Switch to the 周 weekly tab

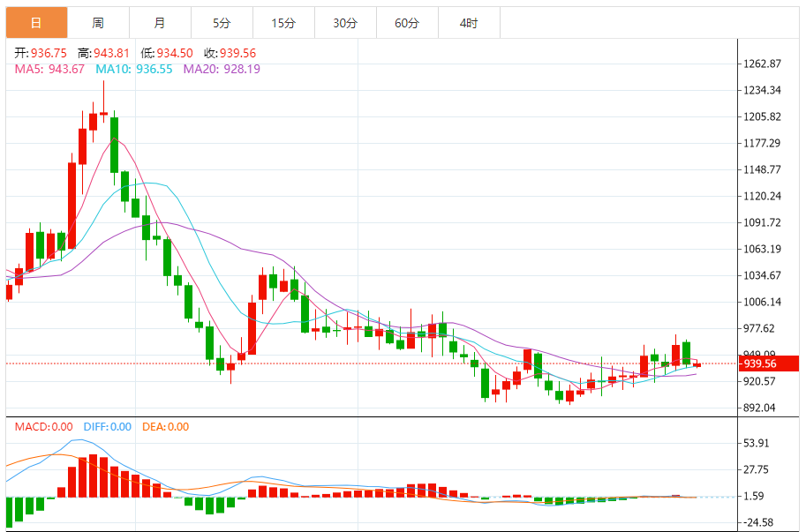click(x=98, y=23)
